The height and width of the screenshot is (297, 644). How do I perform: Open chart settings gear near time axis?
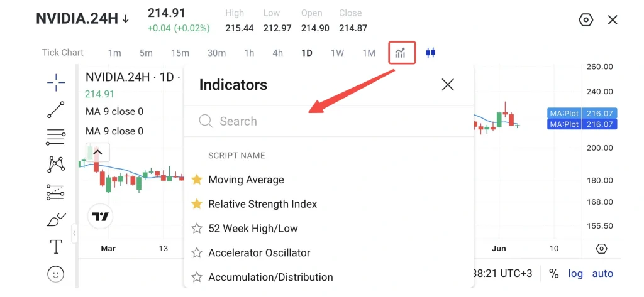[601, 249]
